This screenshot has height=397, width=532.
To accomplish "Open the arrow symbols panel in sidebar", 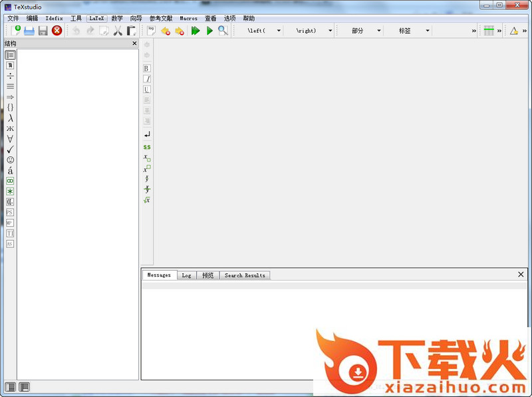I will 10,97.
